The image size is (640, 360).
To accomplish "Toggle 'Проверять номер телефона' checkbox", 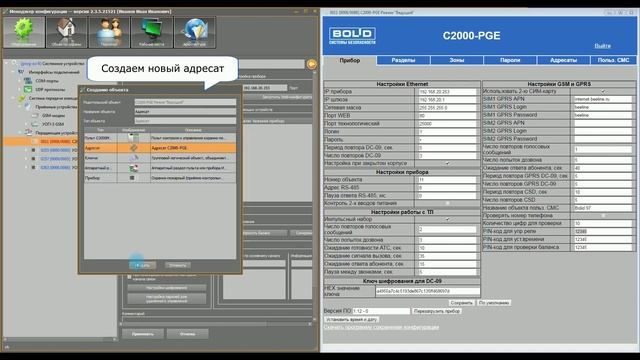I will (x=603, y=216).
